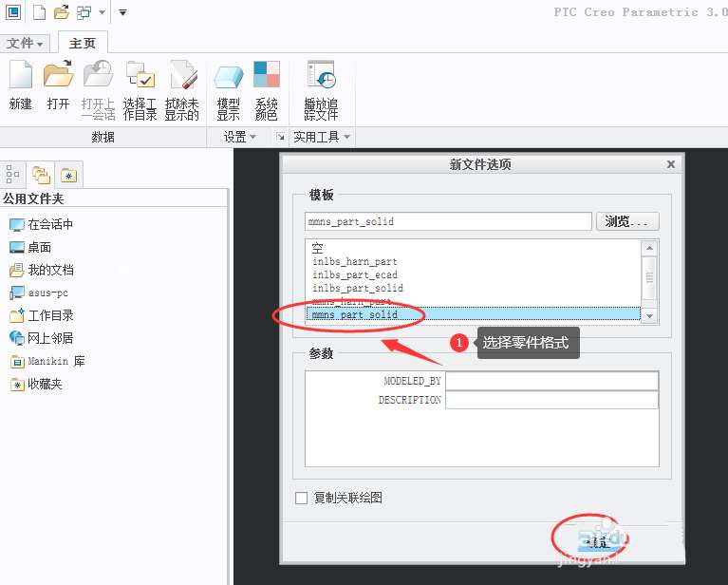Open the 文件 menu
The width and height of the screenshot is (728, 585).
(x=25, y=44)
